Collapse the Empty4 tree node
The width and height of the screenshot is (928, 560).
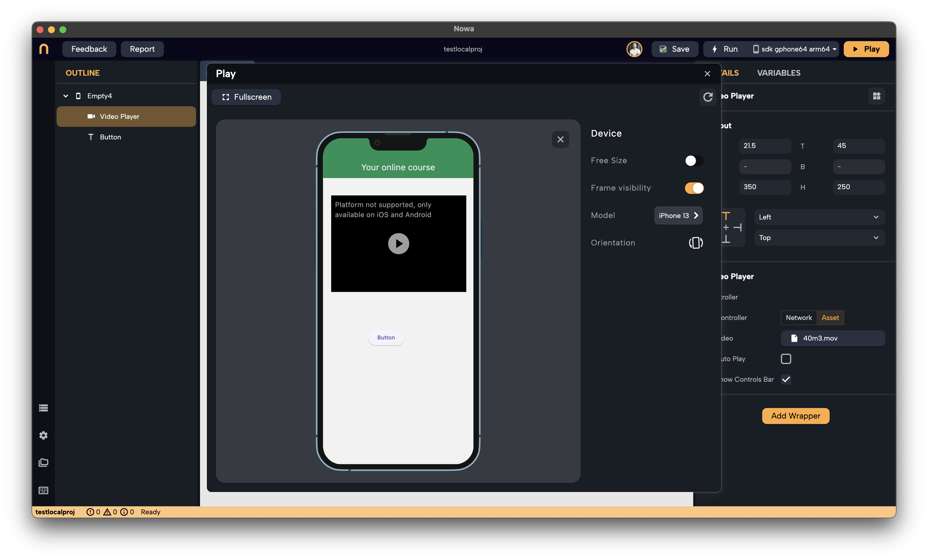click(65, 96)
